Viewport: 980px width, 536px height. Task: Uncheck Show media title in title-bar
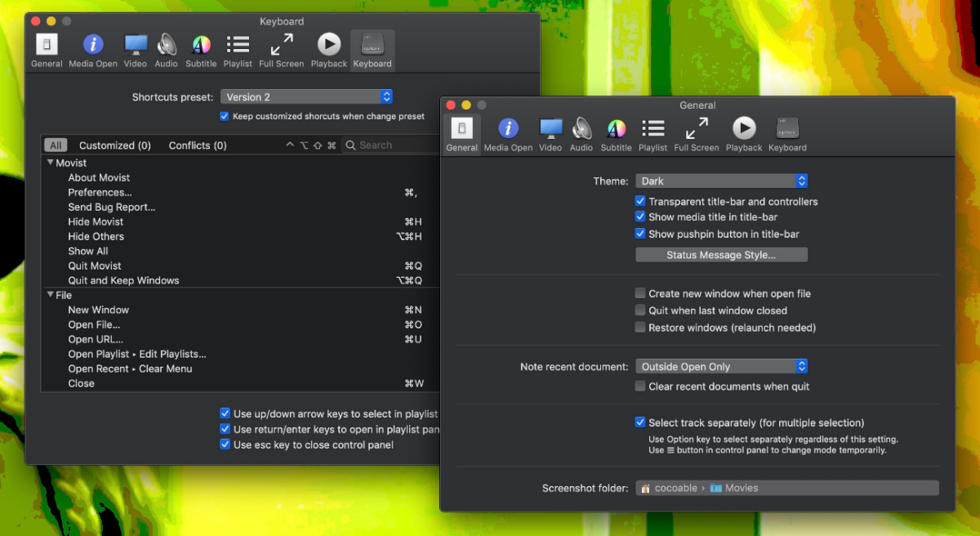(640, 217)
